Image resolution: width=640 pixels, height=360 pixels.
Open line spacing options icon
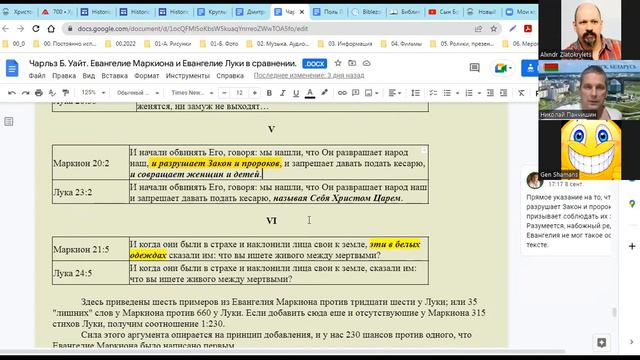[416, 93]
